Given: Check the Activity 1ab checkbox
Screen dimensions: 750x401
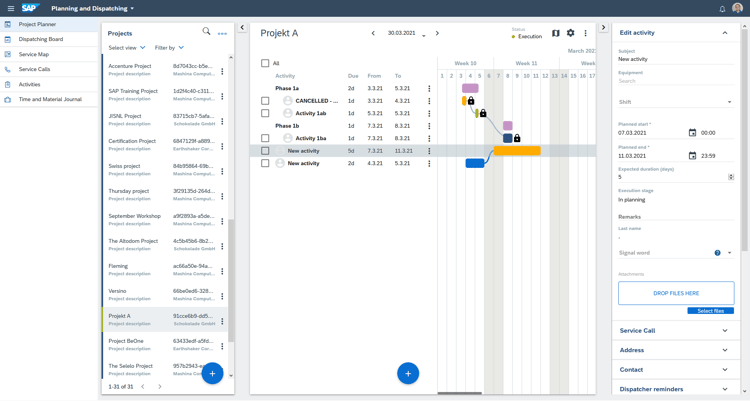Looking at the screenshot, I should (x=265, y=113).
